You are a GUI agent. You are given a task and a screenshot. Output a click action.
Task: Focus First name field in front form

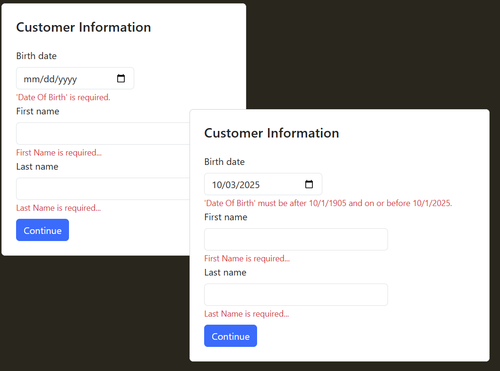(x=296, y=239)
